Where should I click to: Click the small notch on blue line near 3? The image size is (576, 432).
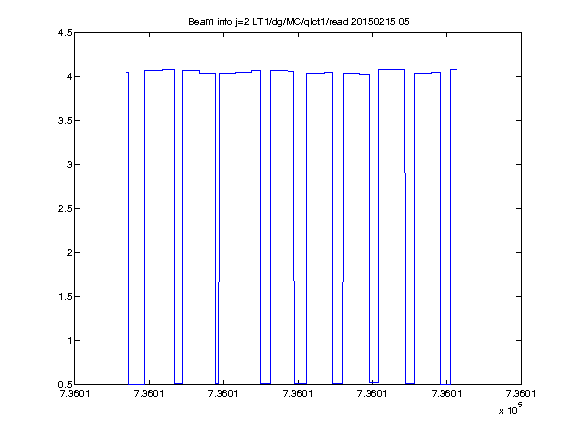pos(405,173)
